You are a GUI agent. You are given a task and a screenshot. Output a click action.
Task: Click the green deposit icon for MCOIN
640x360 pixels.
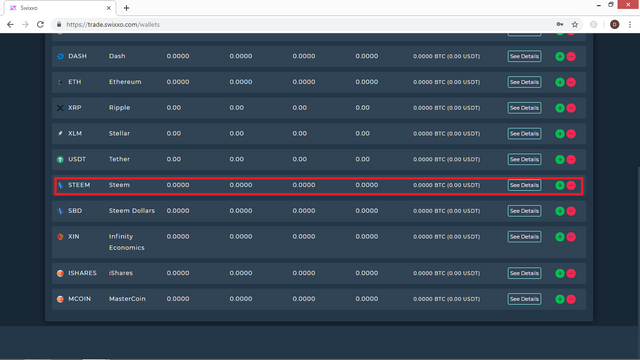coord(560,299)
